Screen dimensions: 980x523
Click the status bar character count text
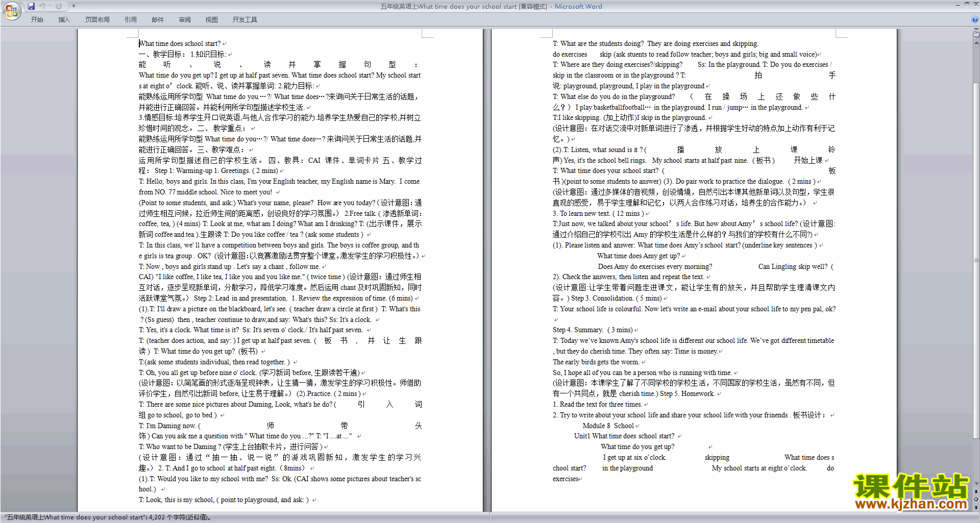pyautogui.click(x=108, y=517)
